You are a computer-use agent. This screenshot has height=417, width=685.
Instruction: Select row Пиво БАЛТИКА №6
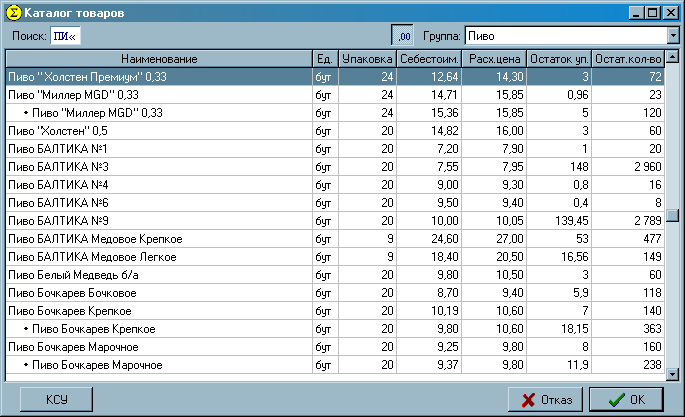click(x=335, y=203)
